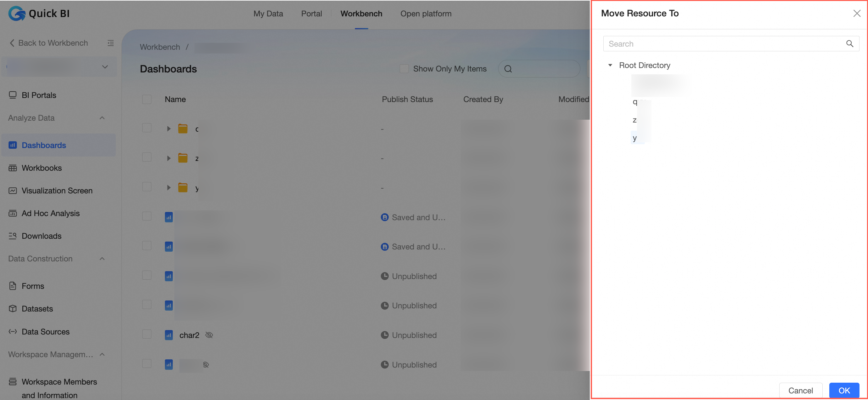Select the checkbox for char2 dashboard row
The image size is (868, 400).
click(x=147, y=334)
